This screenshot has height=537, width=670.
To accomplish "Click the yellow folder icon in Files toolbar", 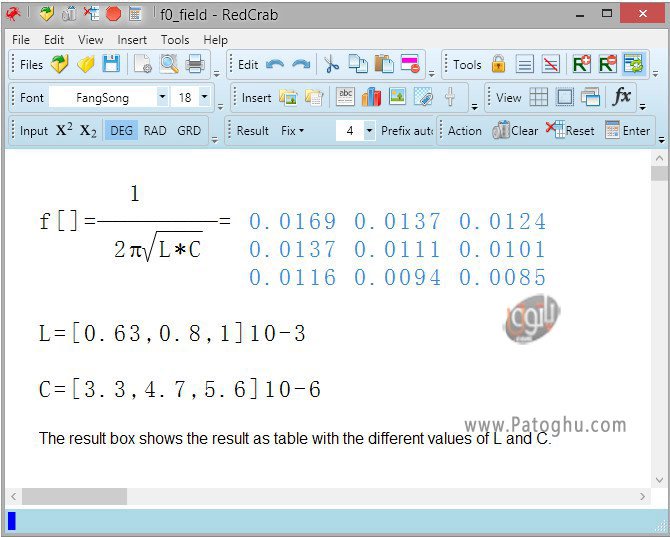I will [x=85, y=65].
